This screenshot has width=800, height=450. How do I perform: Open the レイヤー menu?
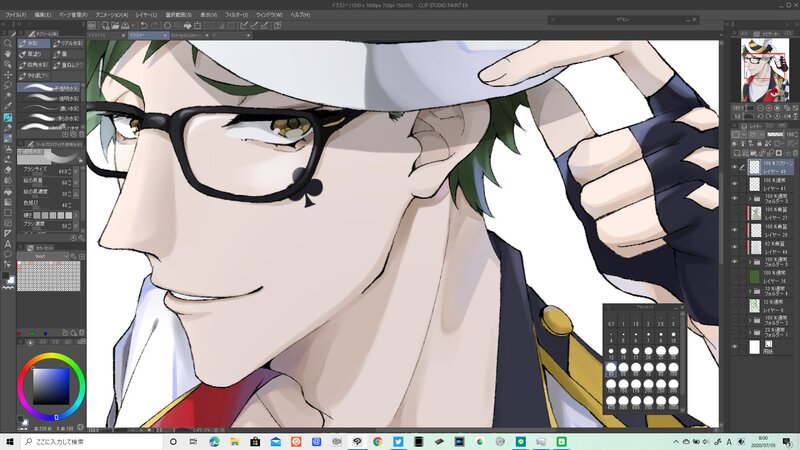click(146, 15)
